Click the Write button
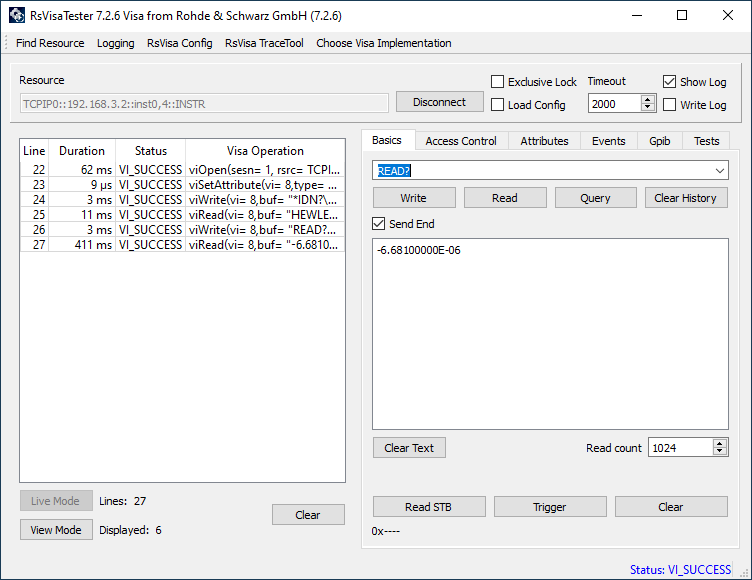The height and width of the screenshot is (580, 752). [414, 198]
